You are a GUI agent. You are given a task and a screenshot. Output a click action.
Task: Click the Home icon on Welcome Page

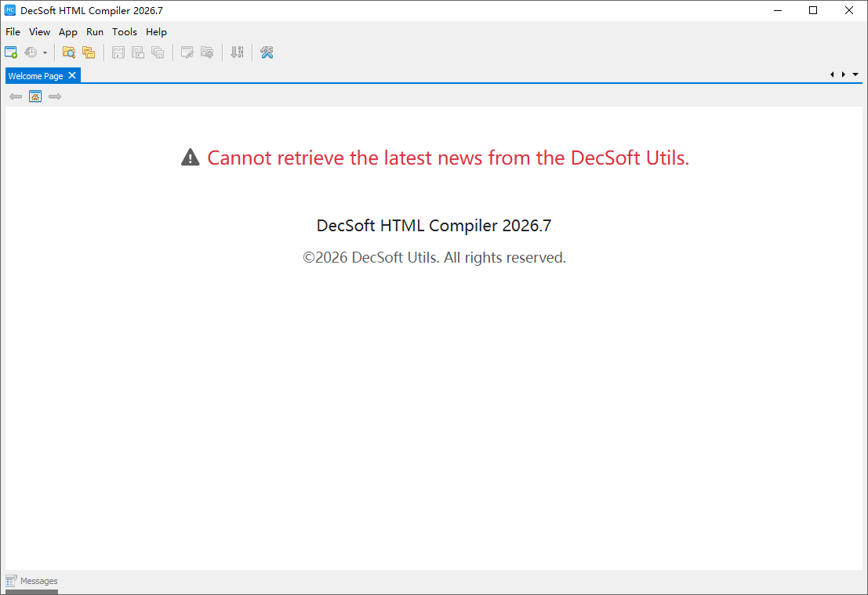tap(35, 96)
